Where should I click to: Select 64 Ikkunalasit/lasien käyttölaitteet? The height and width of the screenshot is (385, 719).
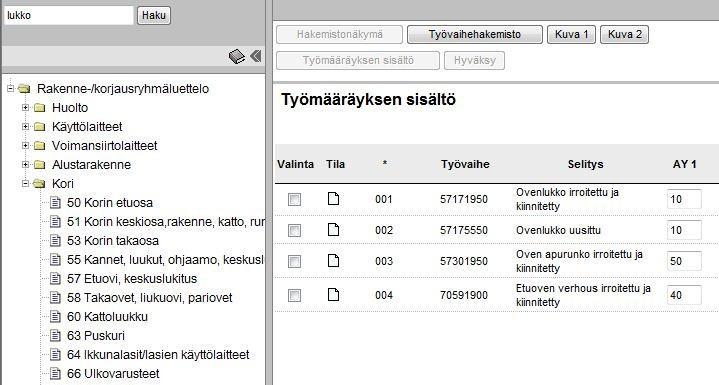pyautogui.click(x=158, y=355)
